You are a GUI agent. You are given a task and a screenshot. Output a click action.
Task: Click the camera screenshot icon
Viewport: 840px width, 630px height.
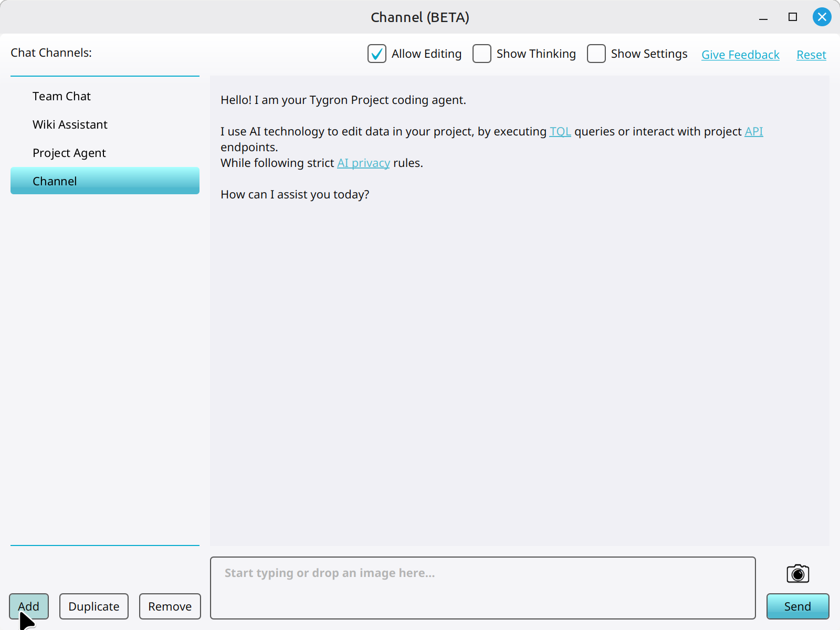tap(797, 573)
